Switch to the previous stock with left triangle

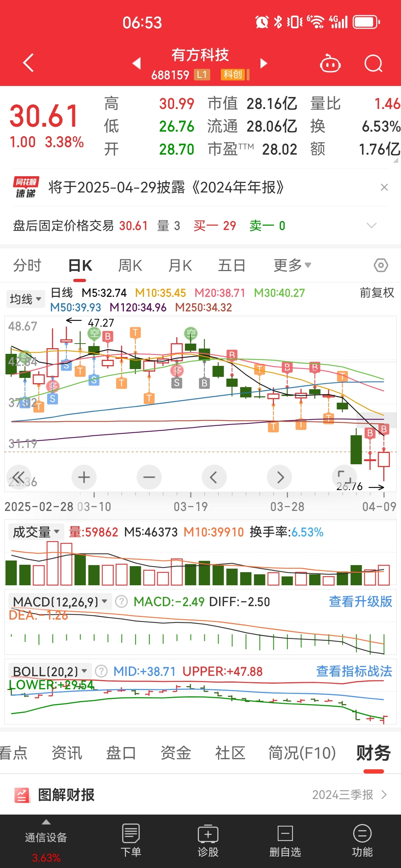coord(137,63)
